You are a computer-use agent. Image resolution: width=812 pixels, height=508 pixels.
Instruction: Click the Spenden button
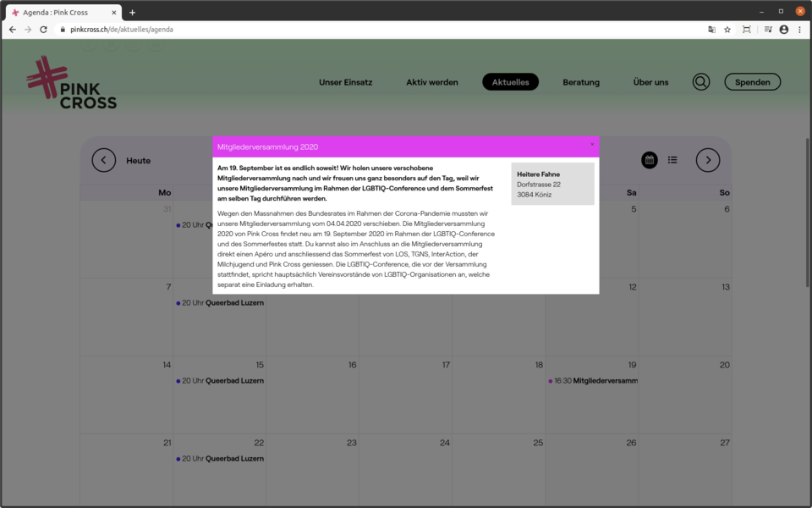(x=753, y=82)
